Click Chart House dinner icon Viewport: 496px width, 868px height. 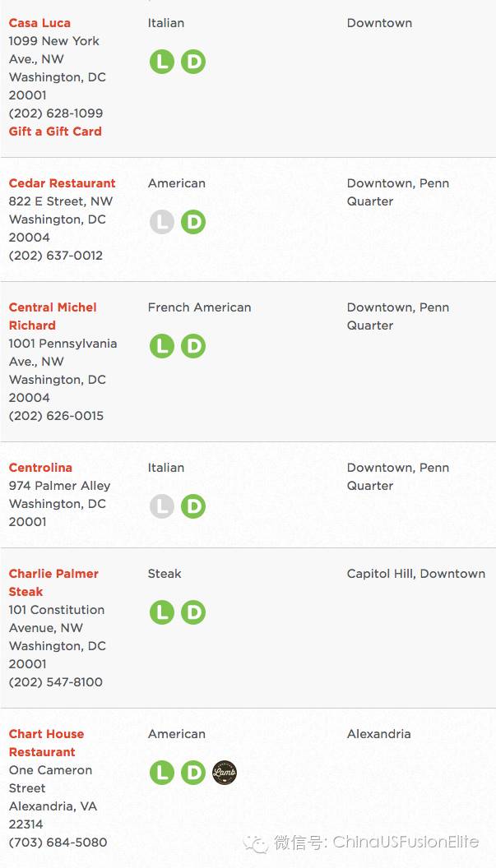click(x=193, y=773)
